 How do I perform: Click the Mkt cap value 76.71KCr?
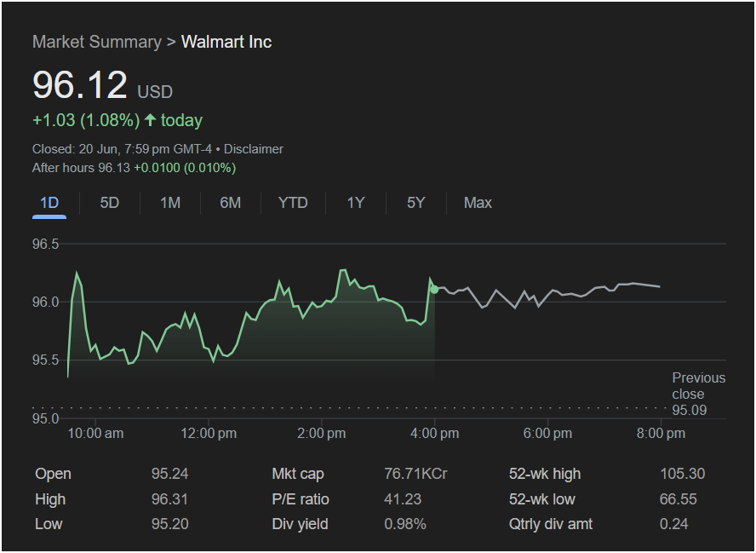pyautogui.click(x=415, y=474)
